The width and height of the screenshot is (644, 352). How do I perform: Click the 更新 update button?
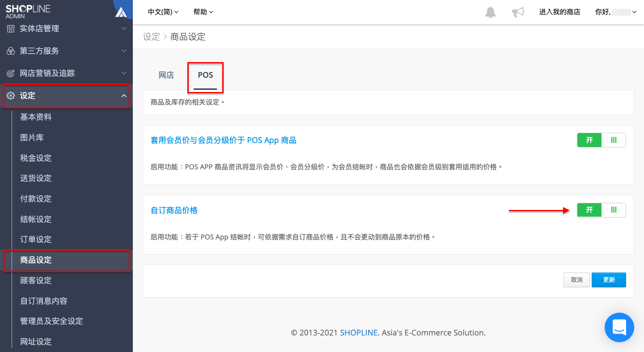pos(609,280)
